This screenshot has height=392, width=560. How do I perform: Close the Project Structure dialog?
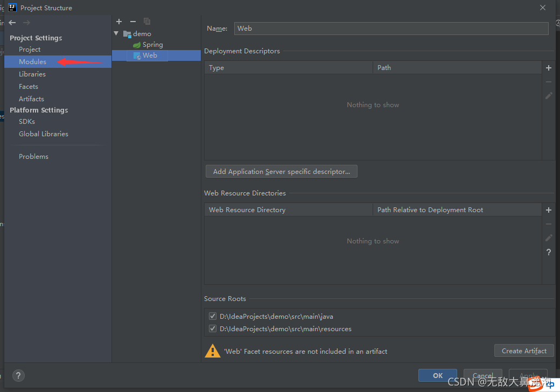543,8
